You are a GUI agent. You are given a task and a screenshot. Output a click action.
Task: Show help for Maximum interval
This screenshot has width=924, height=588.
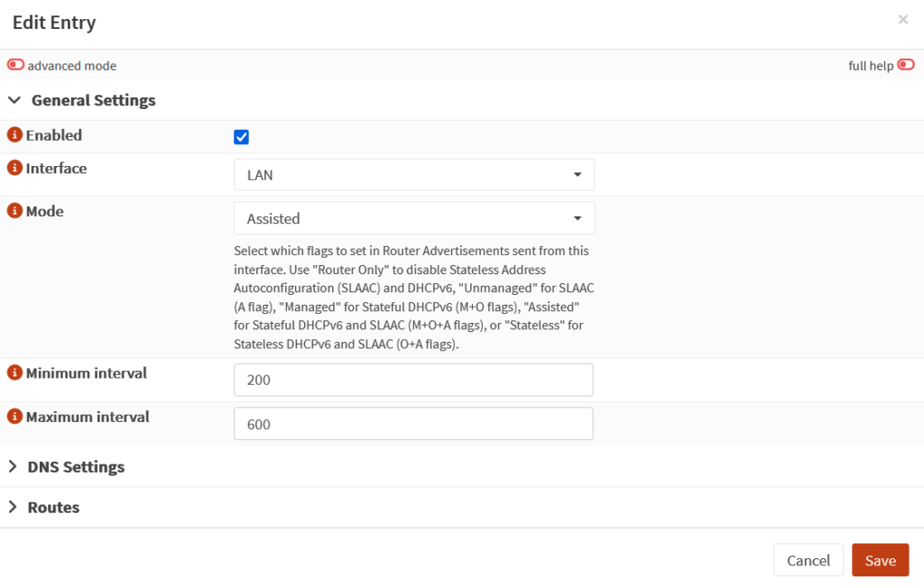pyautogui.click(x=14, y=417)
